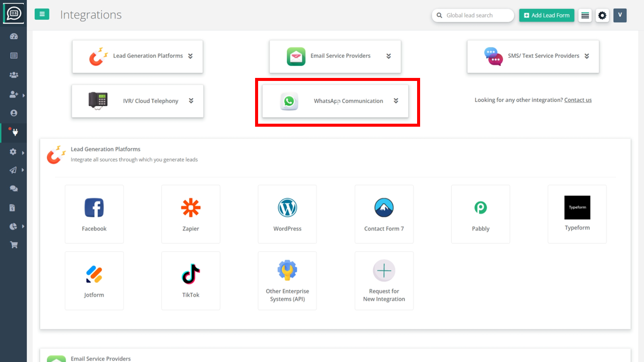Expand the IVR/ Cloud Telephony chevron
This screenshot has height=362, width=644.
pyautogui.click(x=191, y=101)
